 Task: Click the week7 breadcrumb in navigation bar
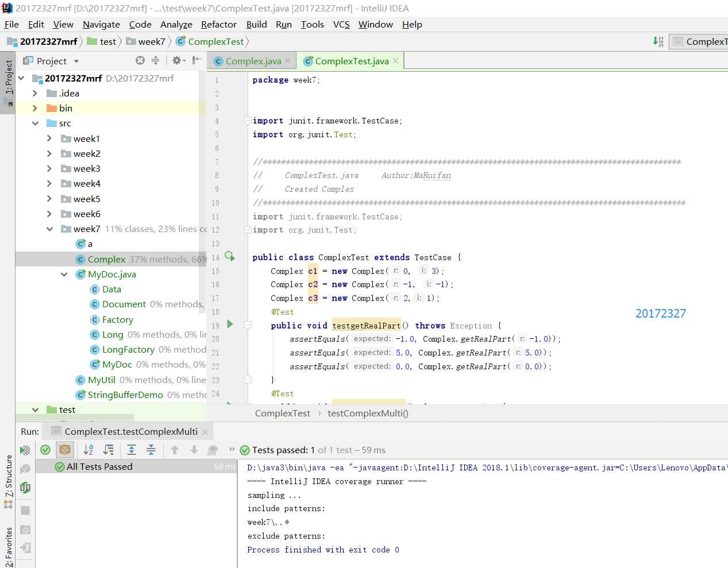152,41
